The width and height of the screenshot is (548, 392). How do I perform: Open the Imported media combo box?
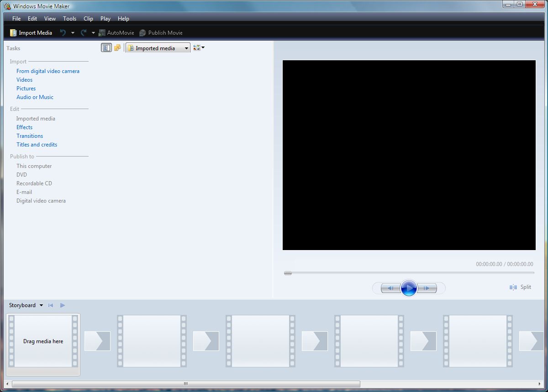tap(158, 48)
